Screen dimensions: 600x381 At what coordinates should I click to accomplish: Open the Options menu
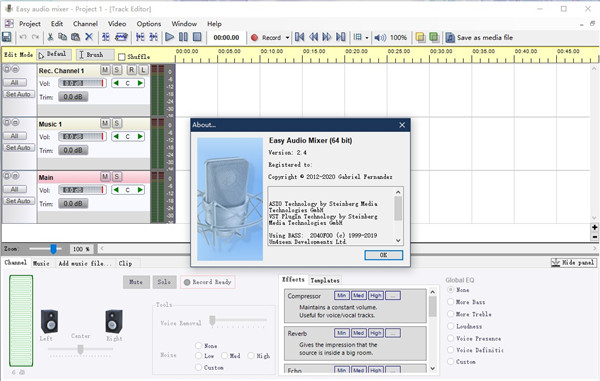point(149,24)
